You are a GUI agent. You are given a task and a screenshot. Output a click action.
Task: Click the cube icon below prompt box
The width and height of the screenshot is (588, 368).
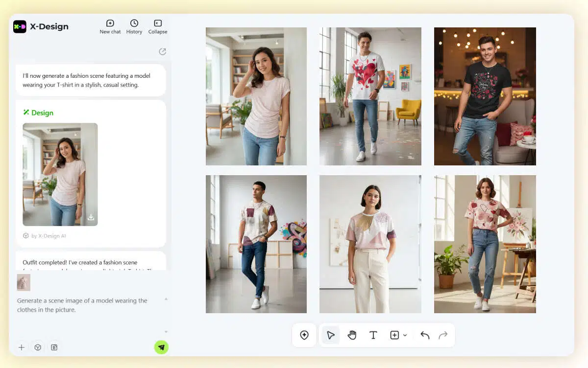point(38,347)
